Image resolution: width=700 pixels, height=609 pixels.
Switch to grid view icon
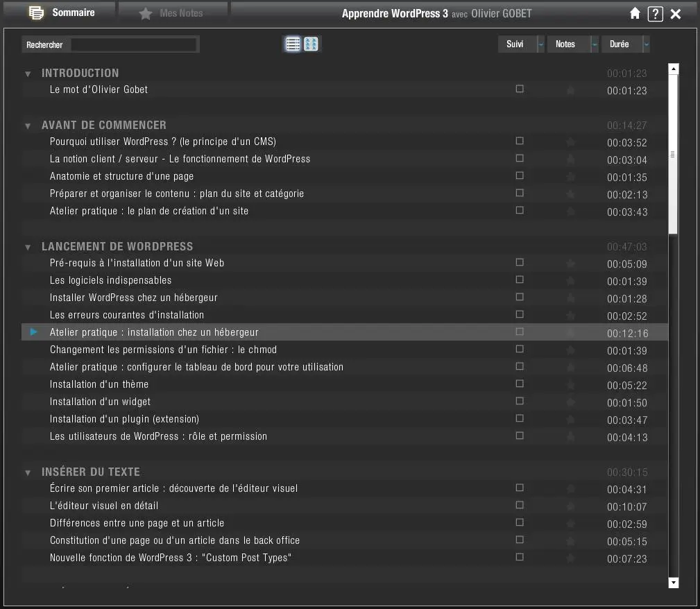pos(311,44)
